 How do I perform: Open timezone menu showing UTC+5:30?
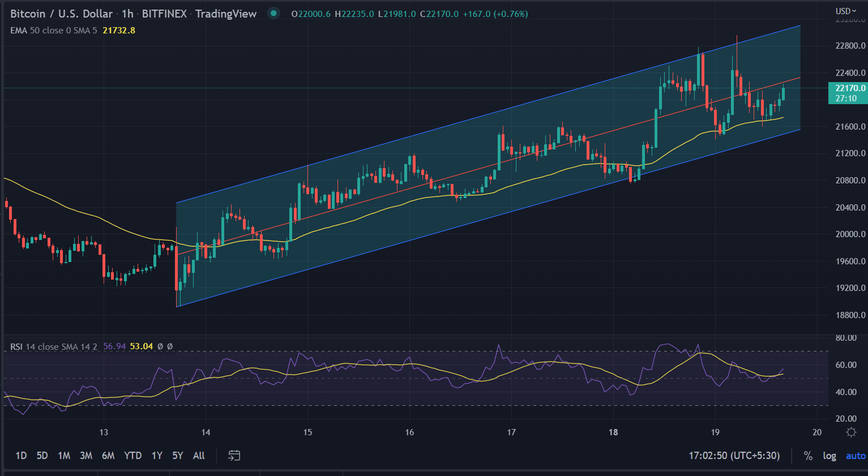click(x=734, y=456)
